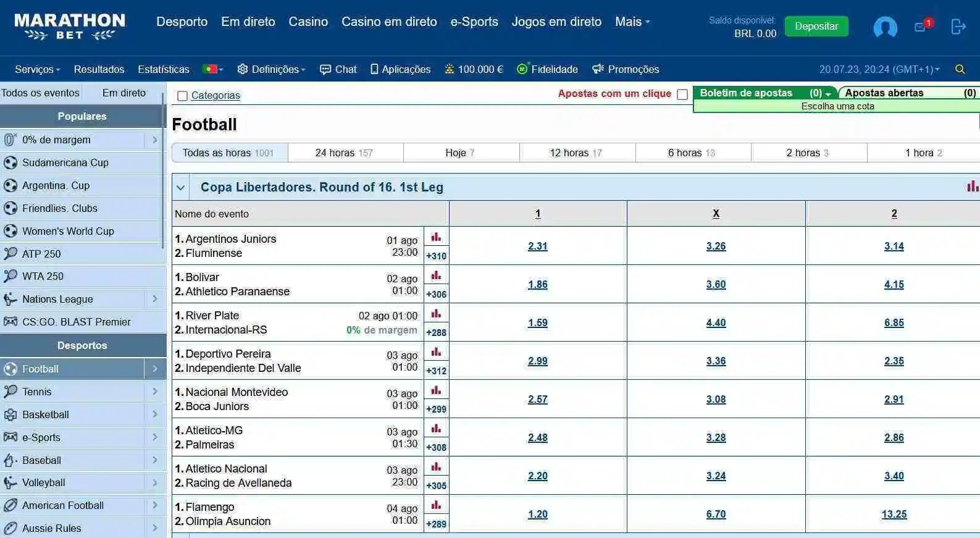
Task: Open Aplicações mobile apps link
Action: click(x=400, y=69)
